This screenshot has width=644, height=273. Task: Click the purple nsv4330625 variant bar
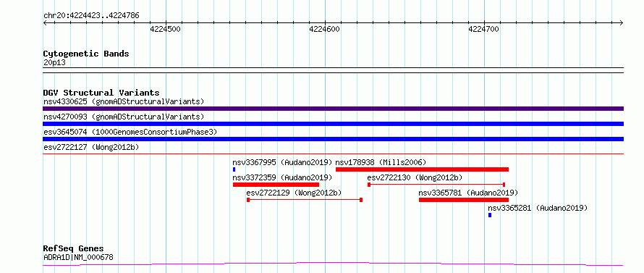tap(333, 109)
